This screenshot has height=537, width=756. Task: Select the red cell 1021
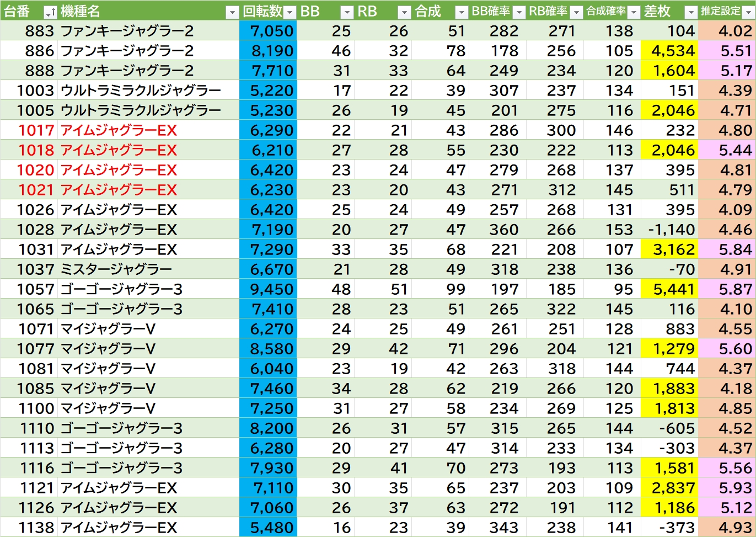(x=29, y=190)
